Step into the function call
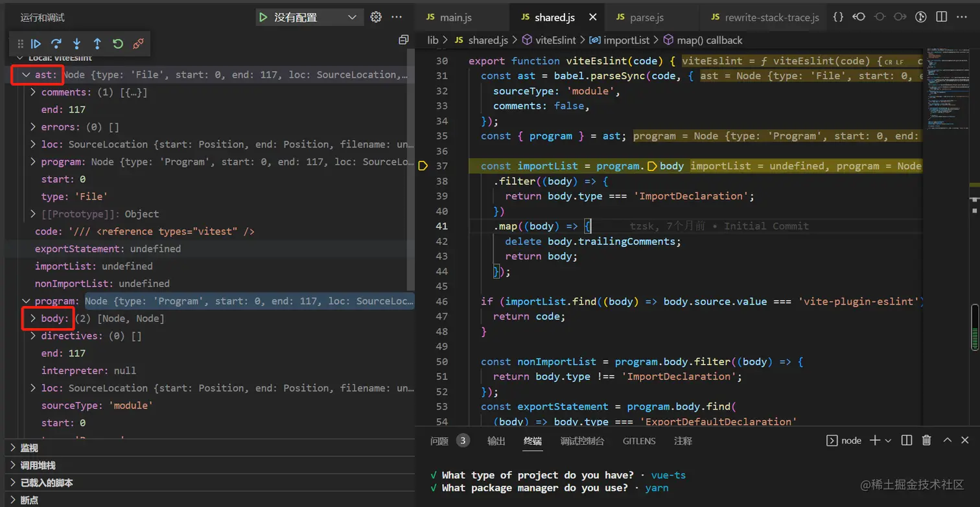The height and width of the screenshot is (507, 980). 76,44
